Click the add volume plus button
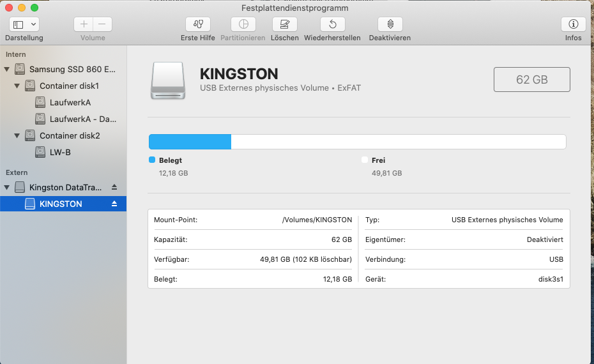 84,24
